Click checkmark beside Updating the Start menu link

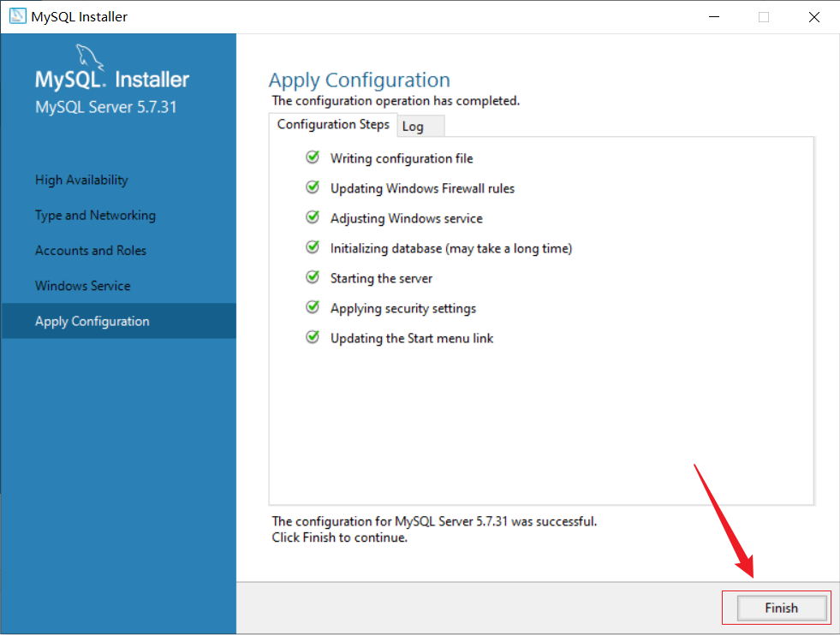click(313, 337)
